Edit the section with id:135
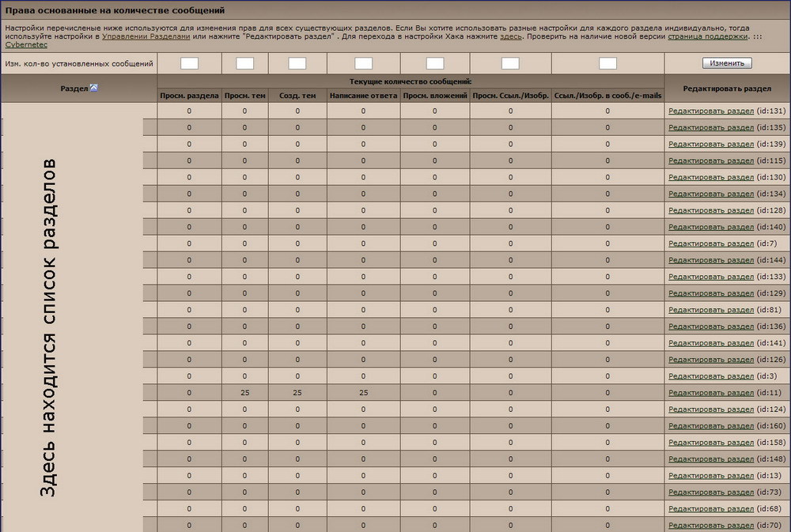Screen dimensions: 791x532 [711, 127]
